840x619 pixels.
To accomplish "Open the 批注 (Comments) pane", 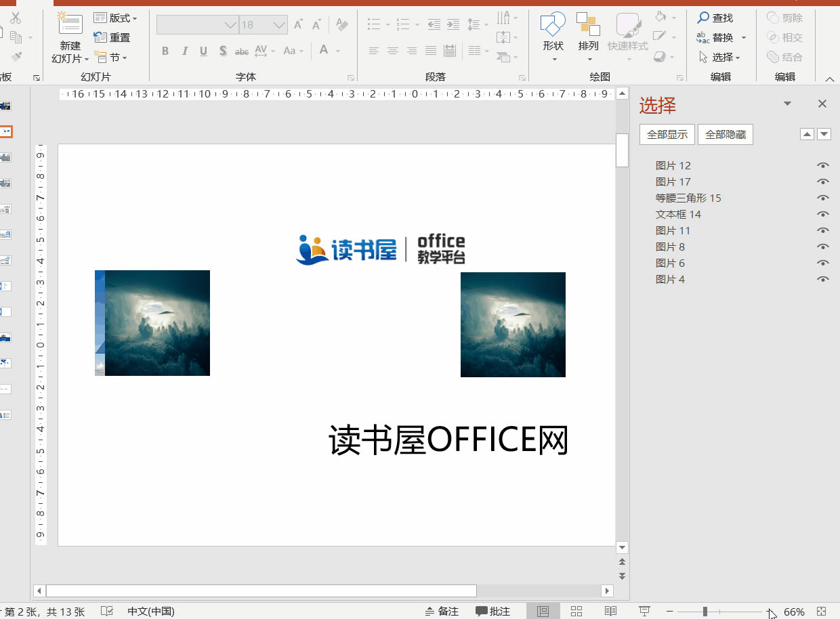I will point(492,611).
